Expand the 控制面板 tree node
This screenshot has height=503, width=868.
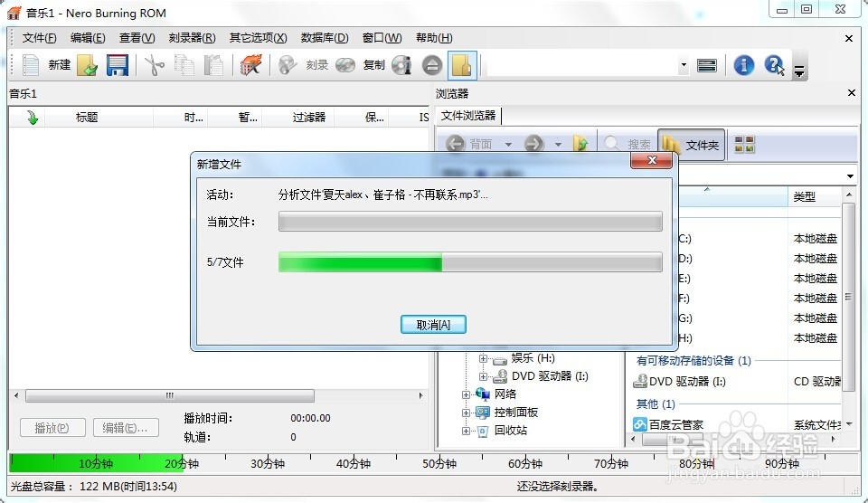[x=466, y=413]
